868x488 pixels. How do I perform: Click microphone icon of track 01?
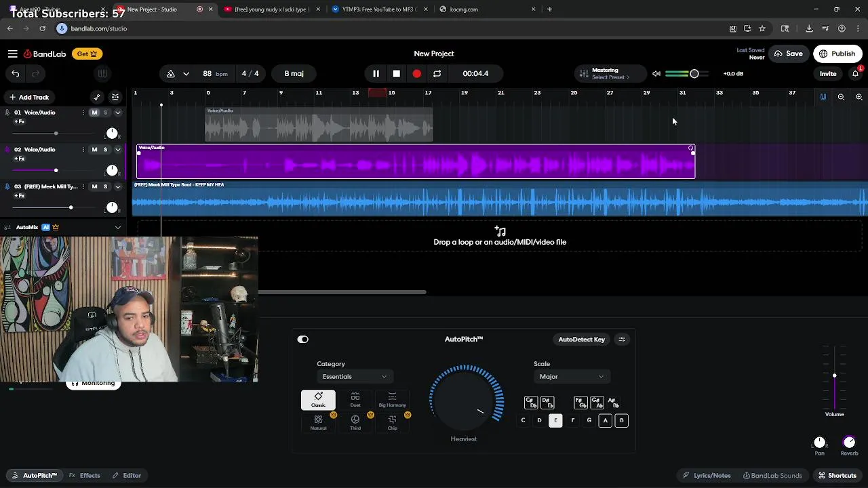point(7,113)
